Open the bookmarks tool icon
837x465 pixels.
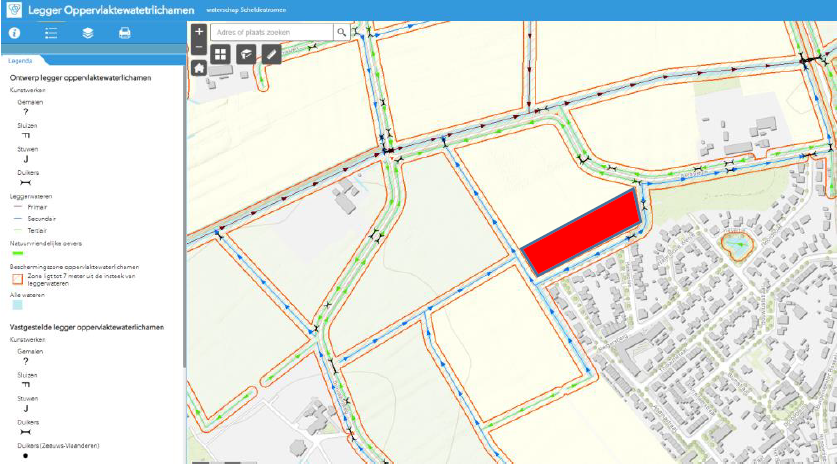tap(246, 54)
